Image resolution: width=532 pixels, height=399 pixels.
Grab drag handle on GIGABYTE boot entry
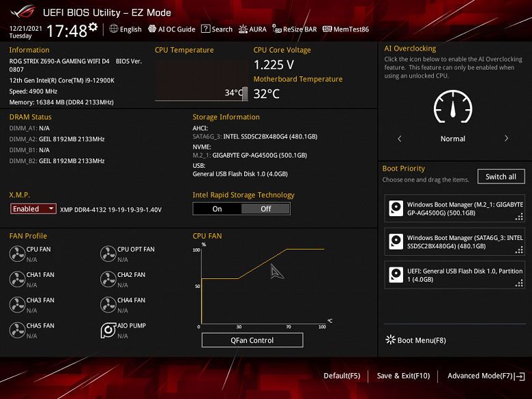click(x=520, y=216)
